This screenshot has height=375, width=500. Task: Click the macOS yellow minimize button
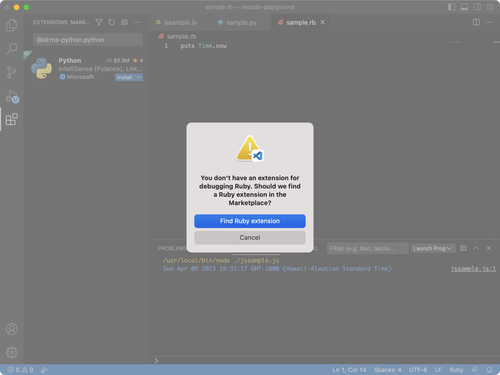click(16, 7)
